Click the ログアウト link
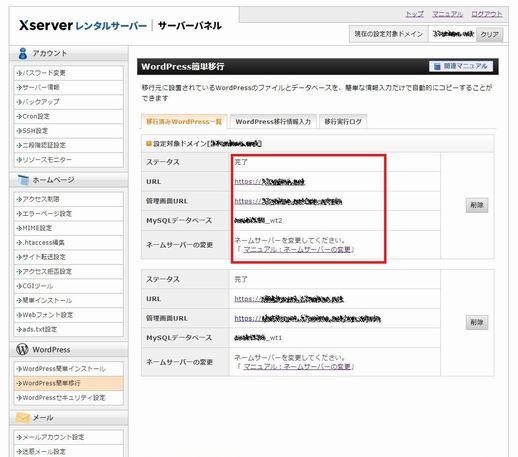 [x=486, y=14]
